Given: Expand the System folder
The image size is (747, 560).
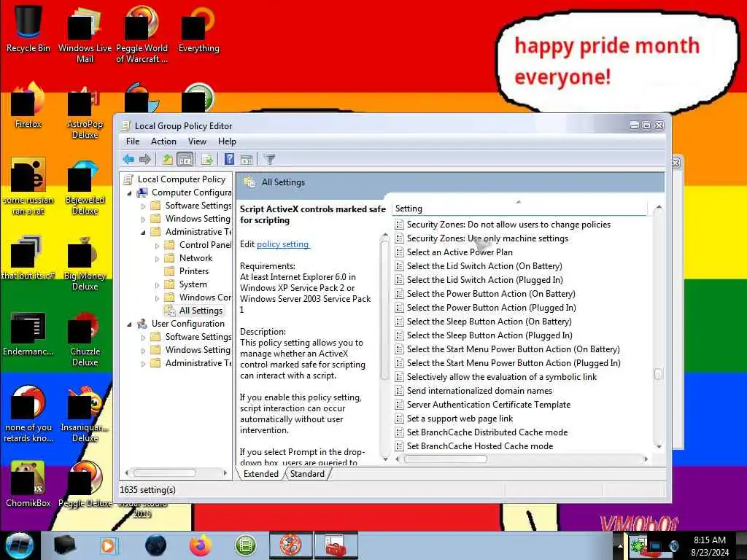Looking at the screenshot, I should [x=157, y=285].
